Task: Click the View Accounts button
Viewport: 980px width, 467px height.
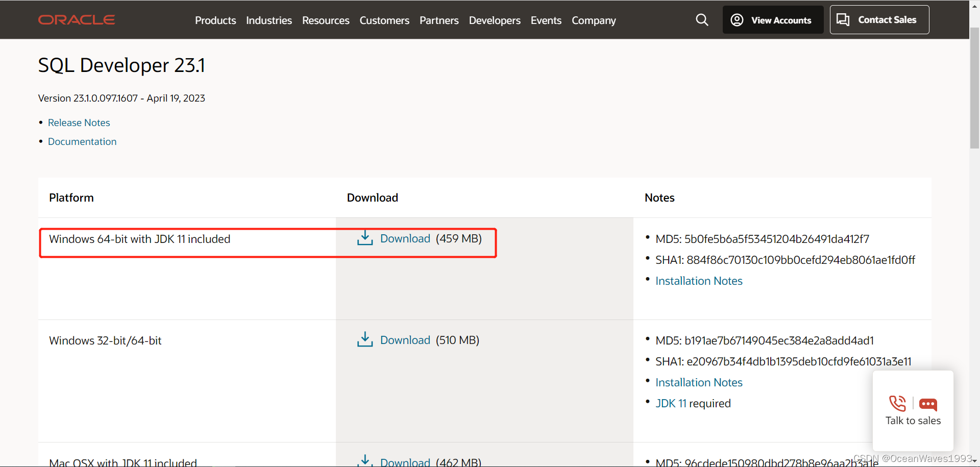Action: point(773,20)
